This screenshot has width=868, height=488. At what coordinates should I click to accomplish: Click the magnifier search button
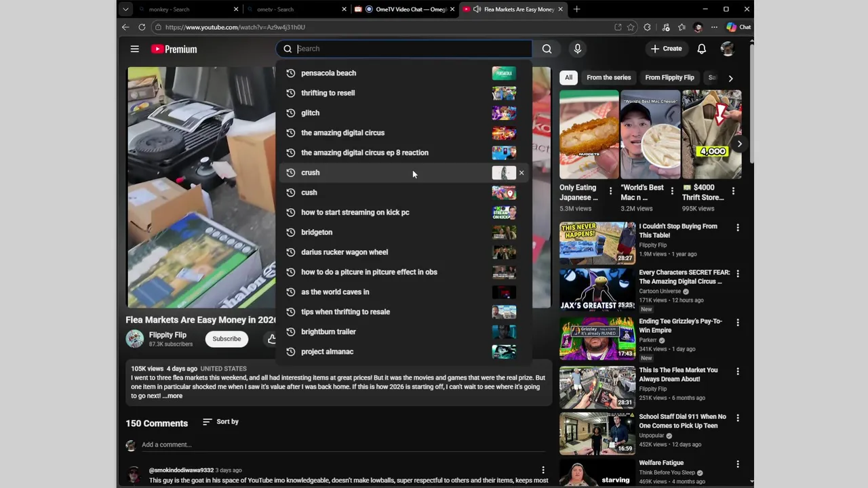tap(547, 49)
